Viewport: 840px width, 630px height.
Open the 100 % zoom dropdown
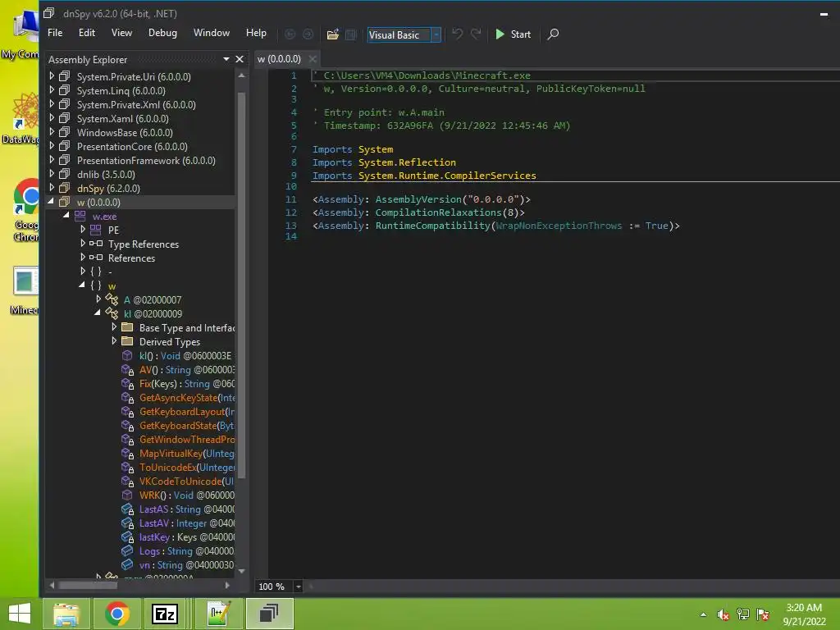299,587
